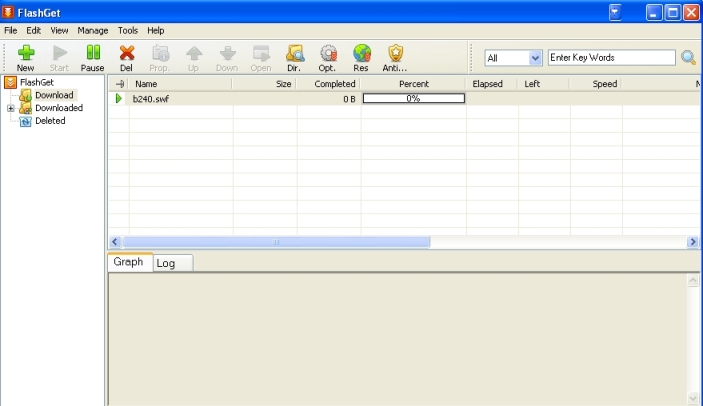The image size is (703, 406).
Task: Close the FlashGet window
Action: (691, 12)
